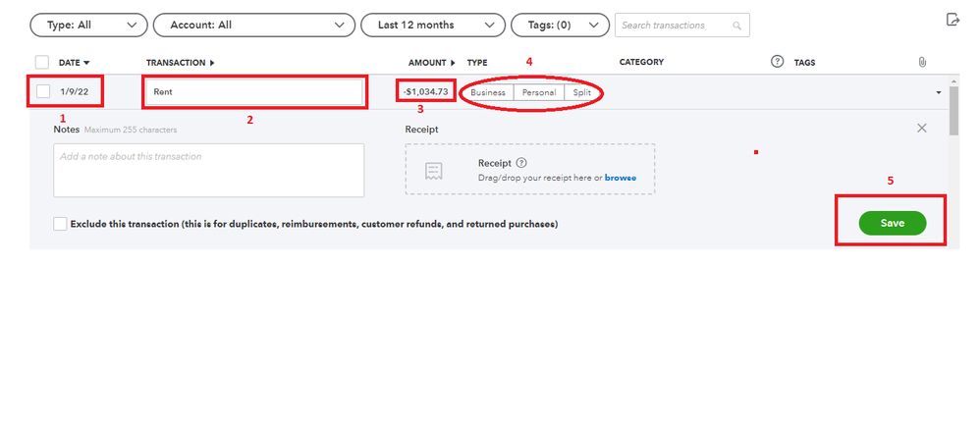Open the Account: All filter dropdown

(255, 25)
